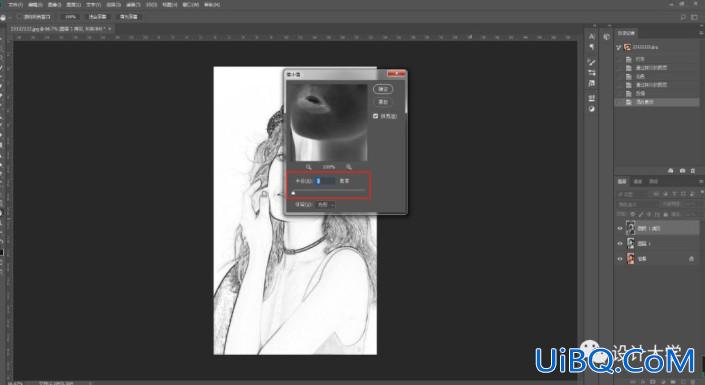Close the open document tab with its x
This screenshot has height=385, width=705.
tap(110, 28)
